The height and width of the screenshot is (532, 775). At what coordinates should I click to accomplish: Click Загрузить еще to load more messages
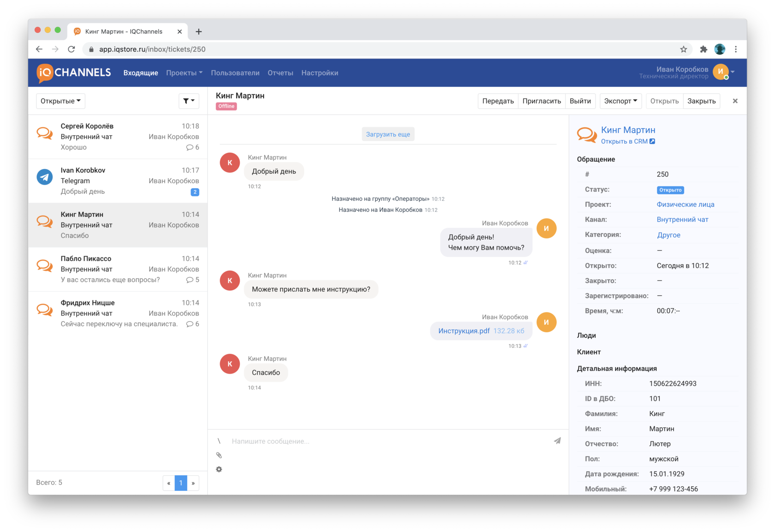click(388, 134)
